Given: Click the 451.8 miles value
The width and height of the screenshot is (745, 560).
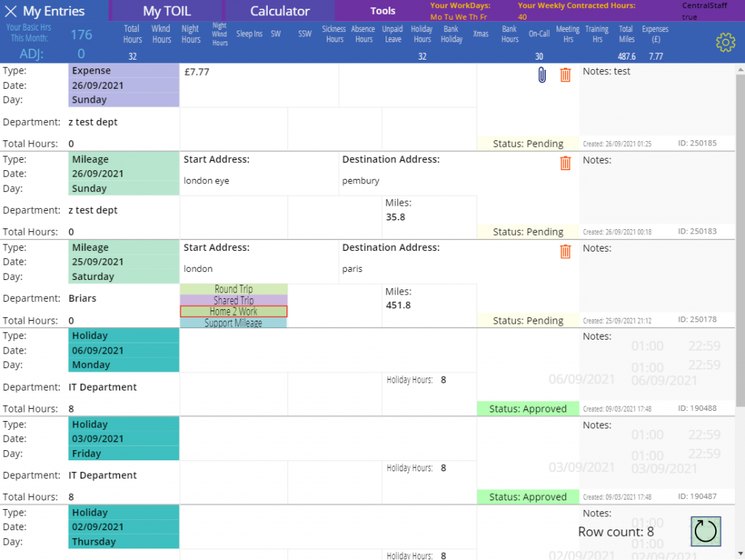Looking at the screenshot, I should click(x=398, y=305).
